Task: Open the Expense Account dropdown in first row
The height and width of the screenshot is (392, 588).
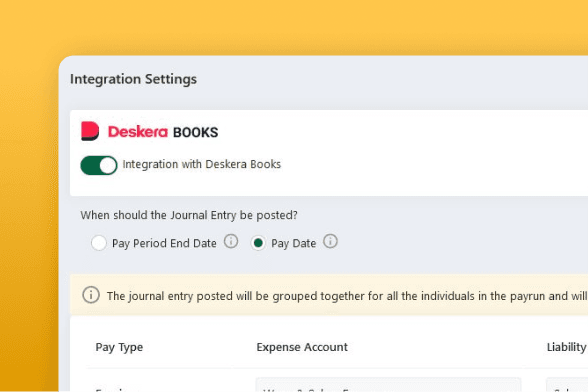Action: (388, 384)
